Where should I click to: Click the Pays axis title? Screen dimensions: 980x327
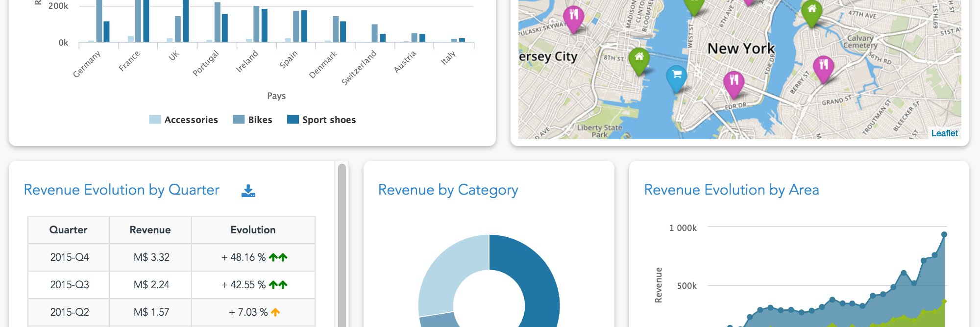[x=276, y=96]
